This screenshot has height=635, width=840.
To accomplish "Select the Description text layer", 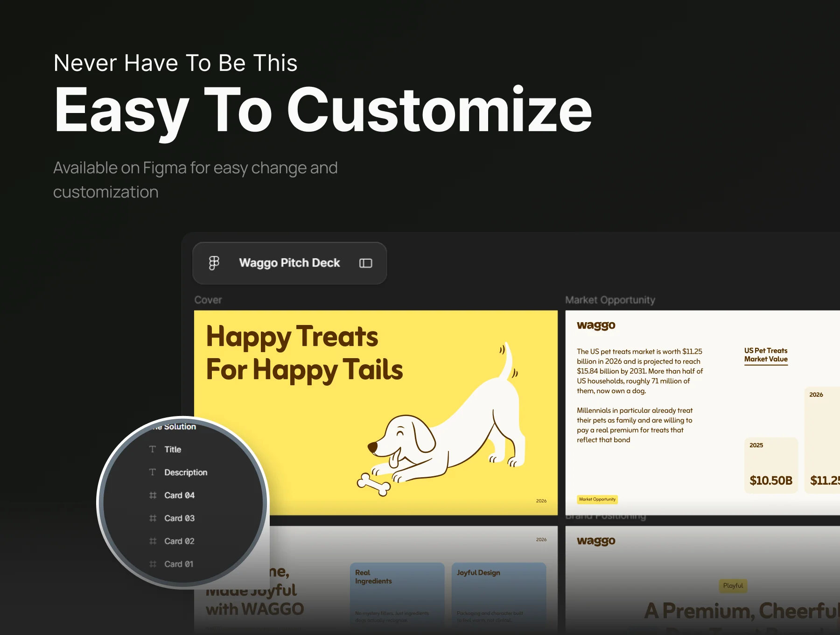I will [x=186, y=473].
